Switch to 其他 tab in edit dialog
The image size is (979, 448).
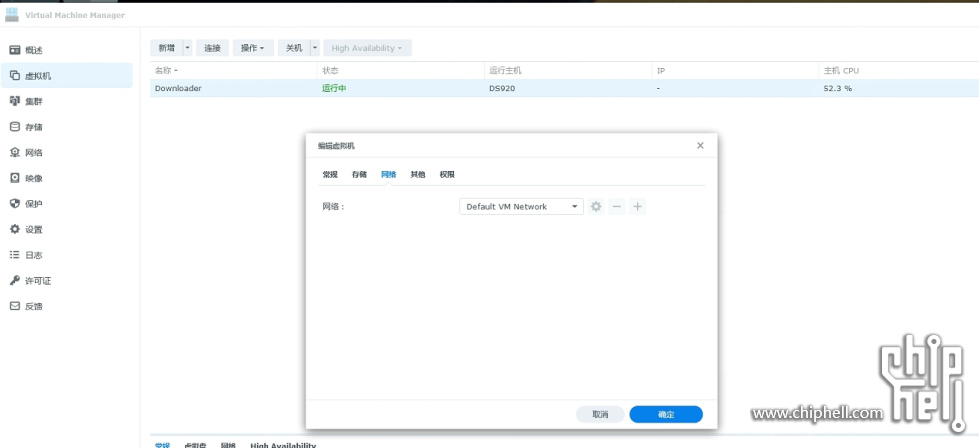coord(418,175)
